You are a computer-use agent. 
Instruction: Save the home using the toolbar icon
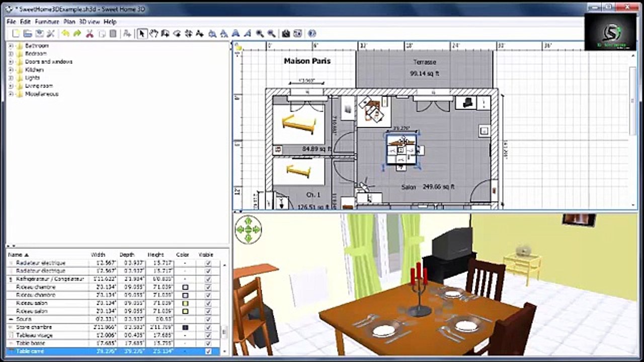click(39, 34)
